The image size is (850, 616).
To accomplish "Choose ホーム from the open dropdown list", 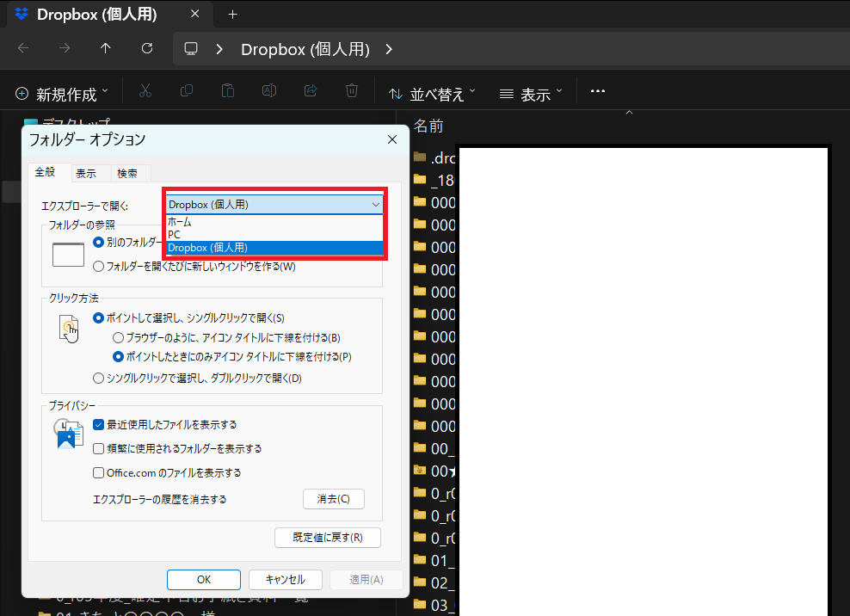I will pyautogui.click(x=181, y=222).
